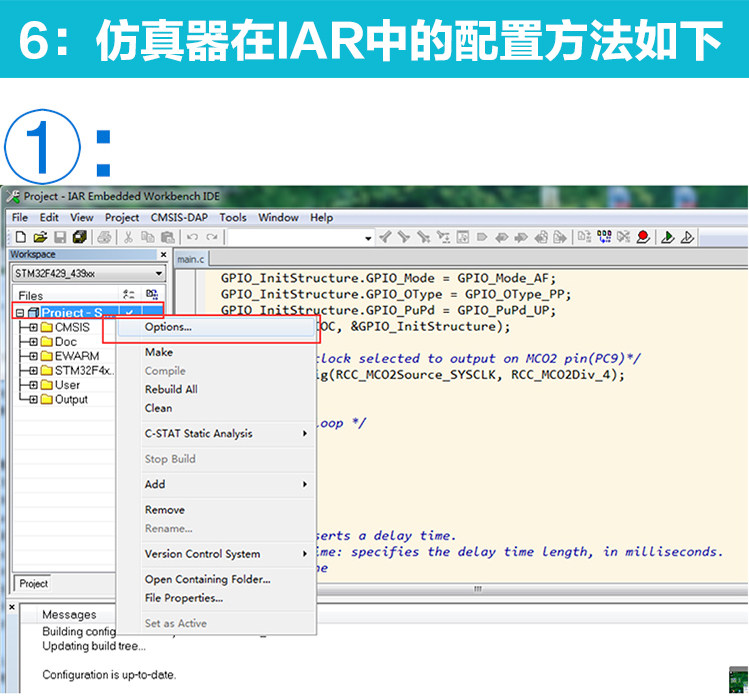The height and width of the screenshot is (700, 749).
Task: Open Version Control System submenu
Action: 216,554
